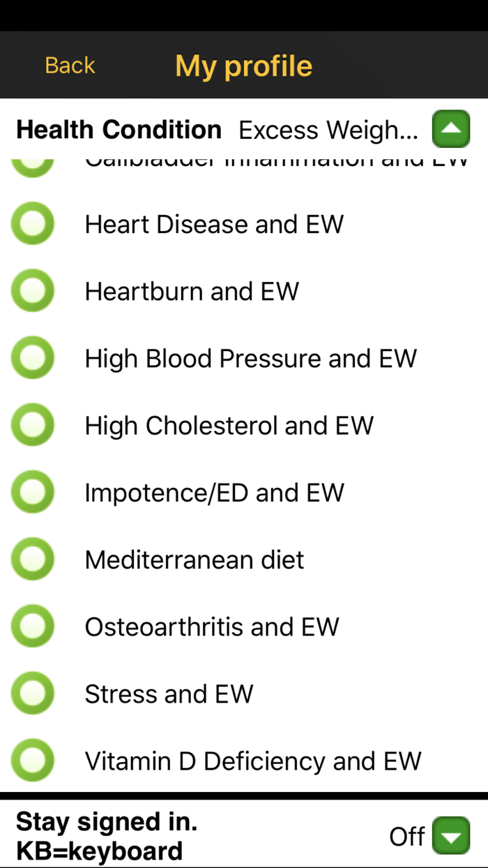Tap the Back navigation button
488x868 pixels.
[x=69, y=65]
